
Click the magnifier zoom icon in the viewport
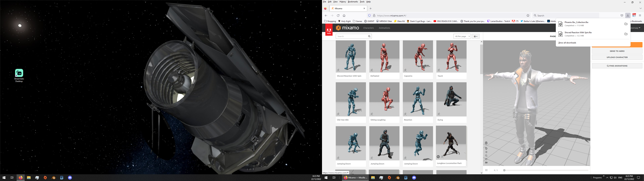coord(486,156)
